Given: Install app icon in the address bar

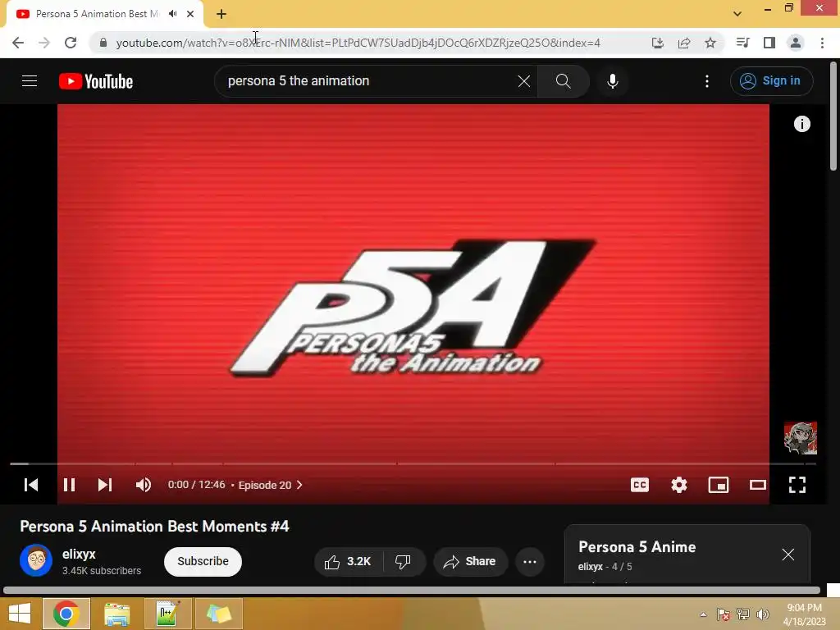Looking at the screenshot, I should pos(658,43).
